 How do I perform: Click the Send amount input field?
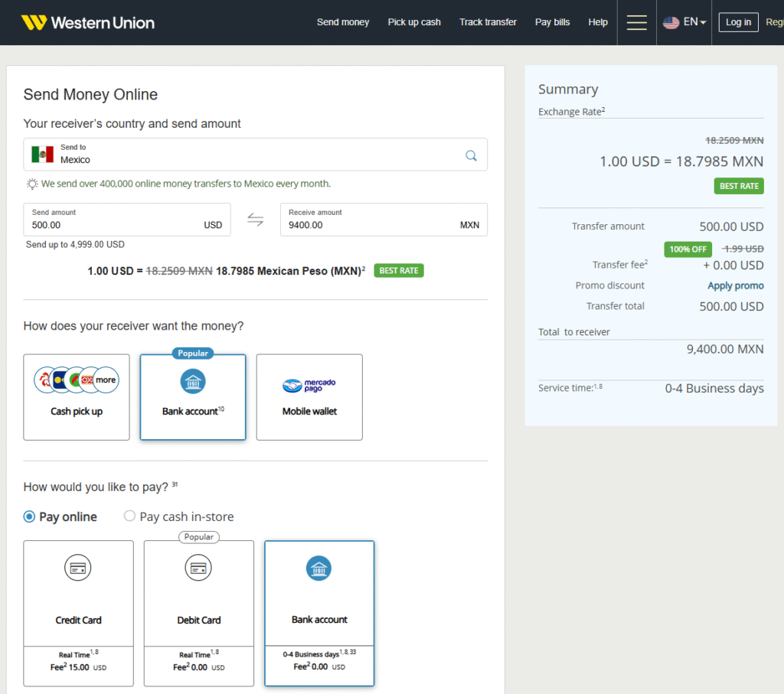point(115,225)
